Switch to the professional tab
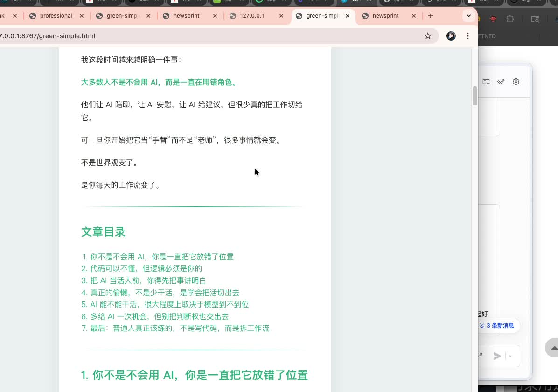Image resolution: width=558 pixels, height=392 pixels. [x=56, y=15]
